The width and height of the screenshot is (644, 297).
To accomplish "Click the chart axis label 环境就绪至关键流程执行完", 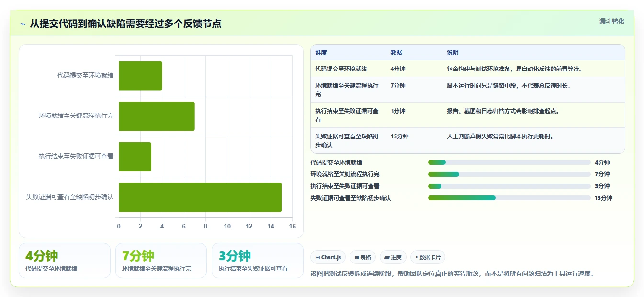I will point(76,116).
